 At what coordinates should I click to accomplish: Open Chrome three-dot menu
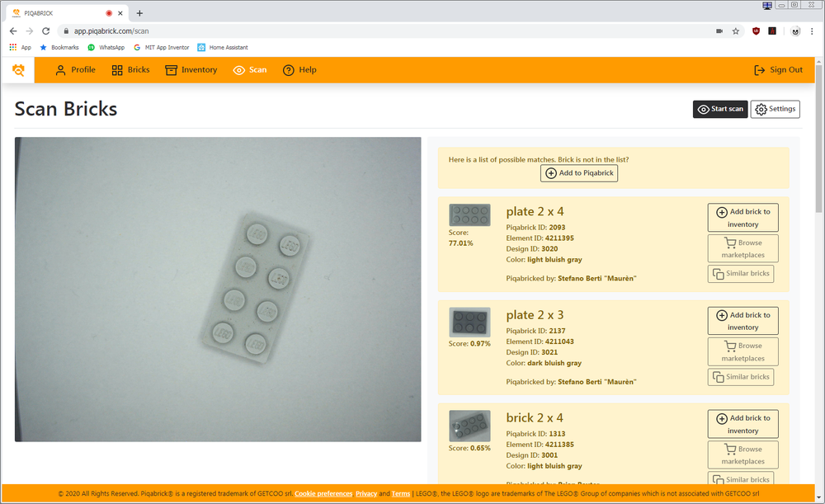click(x=812, y=31)
